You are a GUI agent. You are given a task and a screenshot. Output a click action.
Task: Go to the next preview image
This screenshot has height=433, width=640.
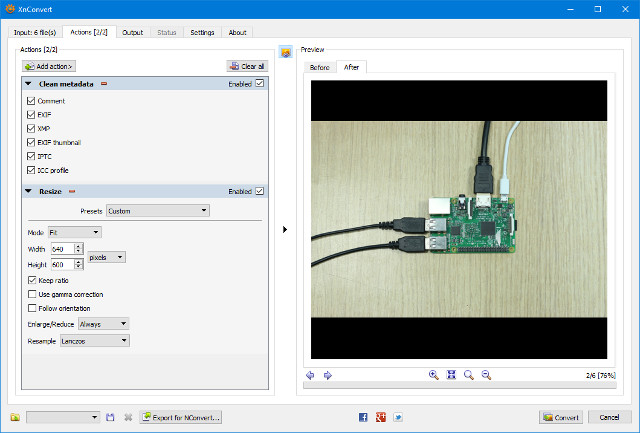click(327, 375)
